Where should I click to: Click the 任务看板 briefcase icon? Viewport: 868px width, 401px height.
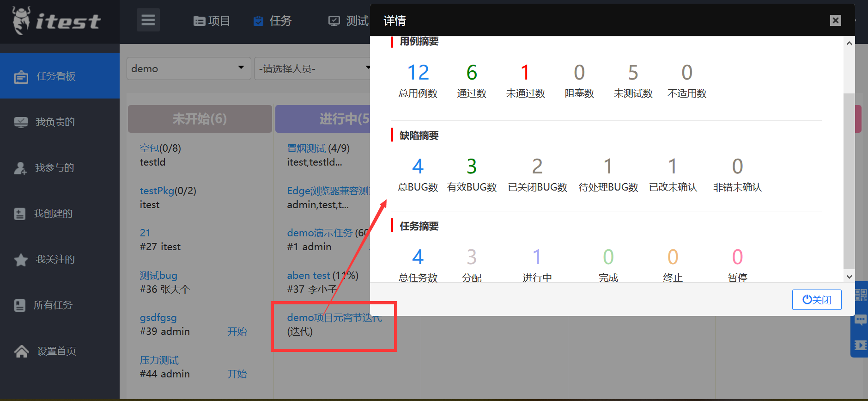(21, 76)
